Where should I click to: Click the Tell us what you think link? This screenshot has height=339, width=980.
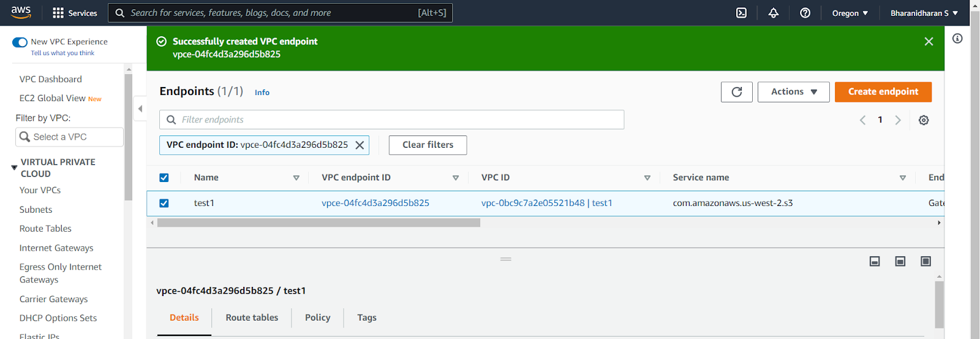[x=62, y=53]
